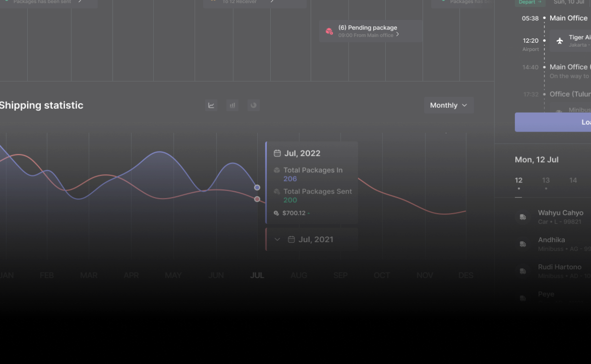
Task: Switch to bar chart view icon
Action: 232,105
